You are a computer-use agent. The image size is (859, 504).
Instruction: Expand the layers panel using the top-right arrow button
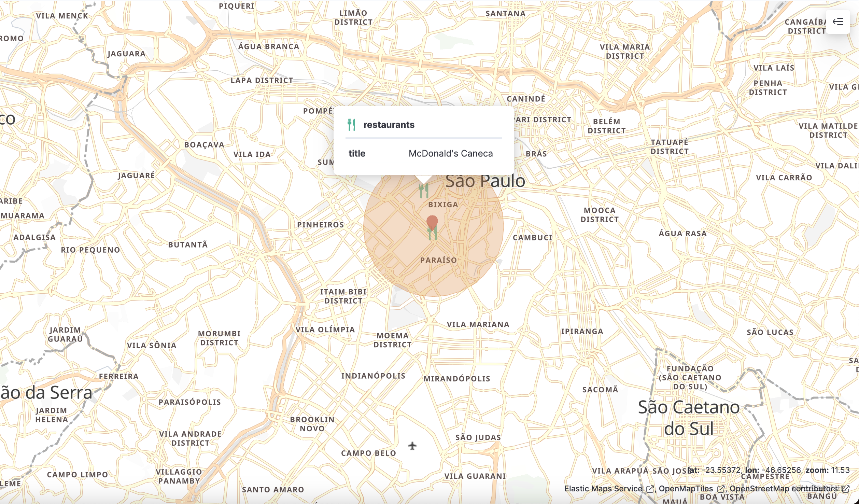tap(837, 22)
